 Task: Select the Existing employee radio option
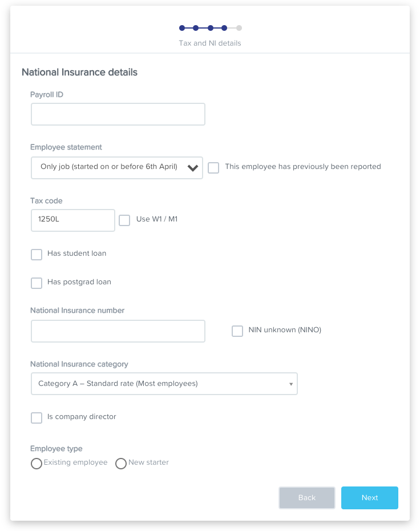click(x=37, y=463)
